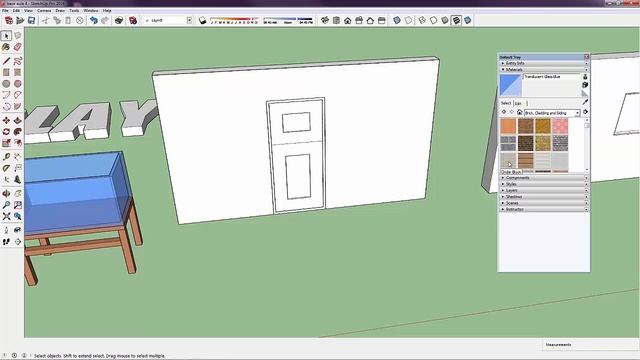
Task: Pick the Tape Measure tool
Action: tap(6, 157)
